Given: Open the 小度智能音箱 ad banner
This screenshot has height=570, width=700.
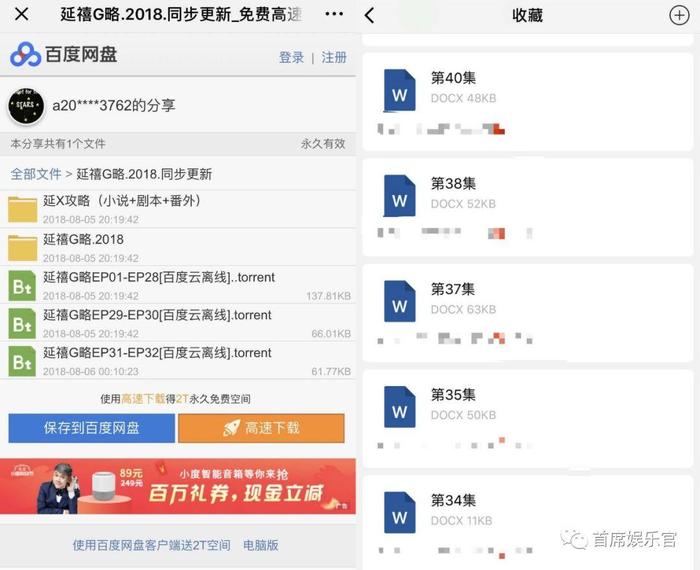Looking at the screenshot, I should coord(178,486).
